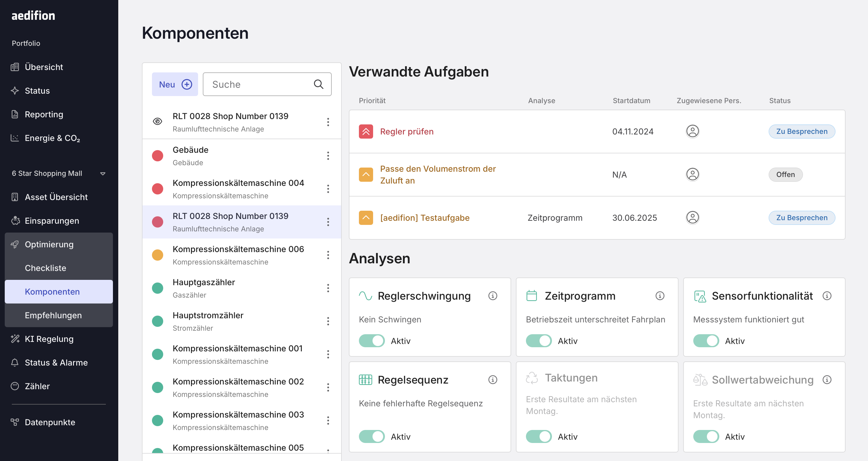Click the Neu button
The height and width of the screenshot is (461, 868).
pos(175,84)
